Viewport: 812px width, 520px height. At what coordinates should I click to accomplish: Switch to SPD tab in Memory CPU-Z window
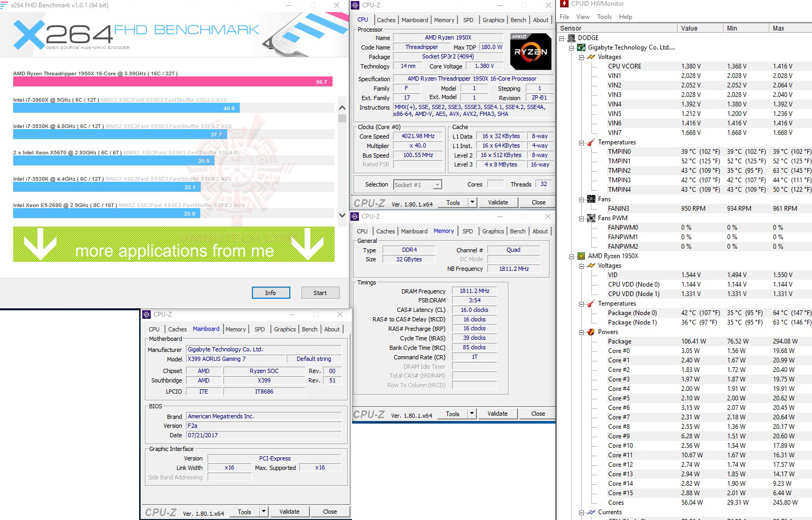click(x=468, y=231)
